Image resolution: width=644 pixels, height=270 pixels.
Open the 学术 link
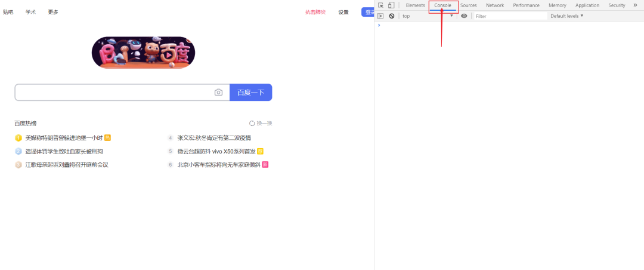click(30, 12)
